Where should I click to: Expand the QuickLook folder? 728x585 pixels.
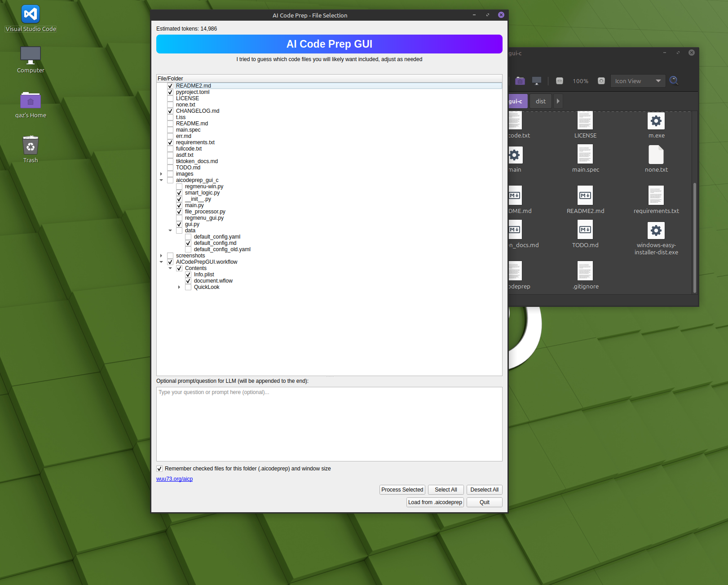179,287
